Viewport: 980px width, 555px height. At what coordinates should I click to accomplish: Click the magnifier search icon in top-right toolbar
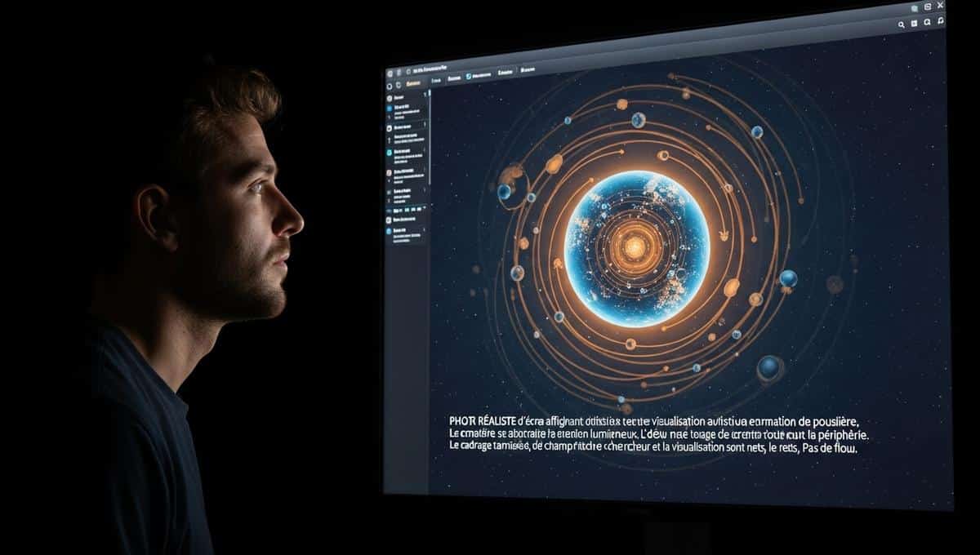(x=901, y=25)
